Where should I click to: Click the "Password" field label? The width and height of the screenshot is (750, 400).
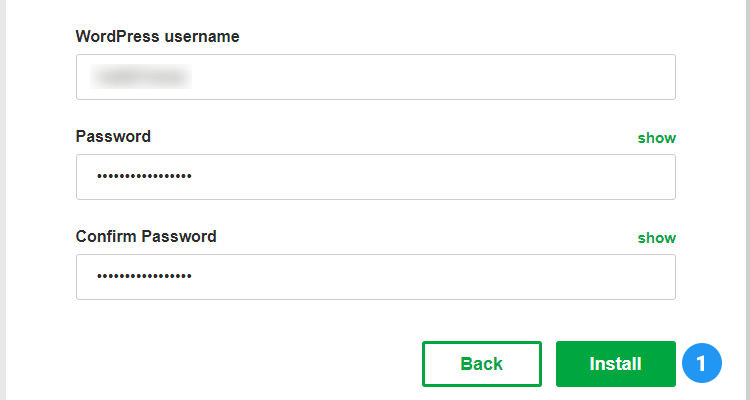point(113,136)
